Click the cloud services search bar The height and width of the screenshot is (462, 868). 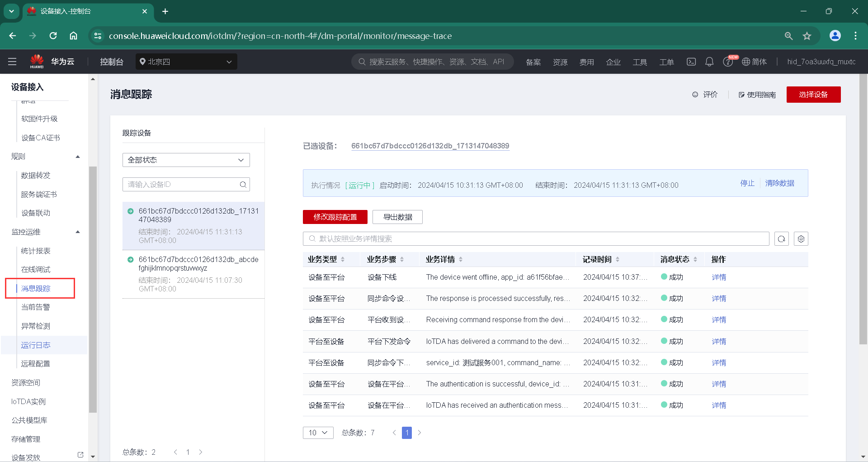(433, 62)
